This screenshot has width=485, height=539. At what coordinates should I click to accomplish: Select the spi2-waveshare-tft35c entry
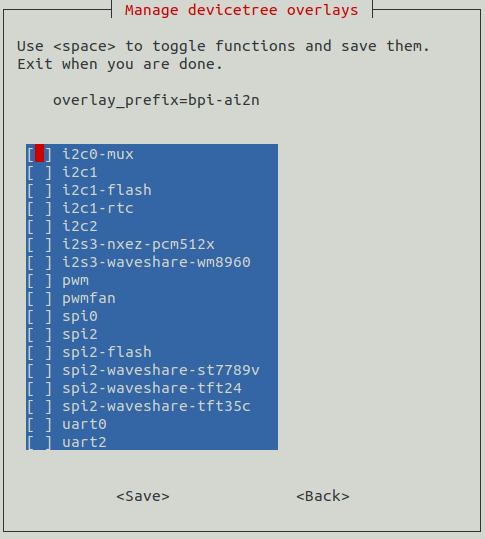point(152,406)
